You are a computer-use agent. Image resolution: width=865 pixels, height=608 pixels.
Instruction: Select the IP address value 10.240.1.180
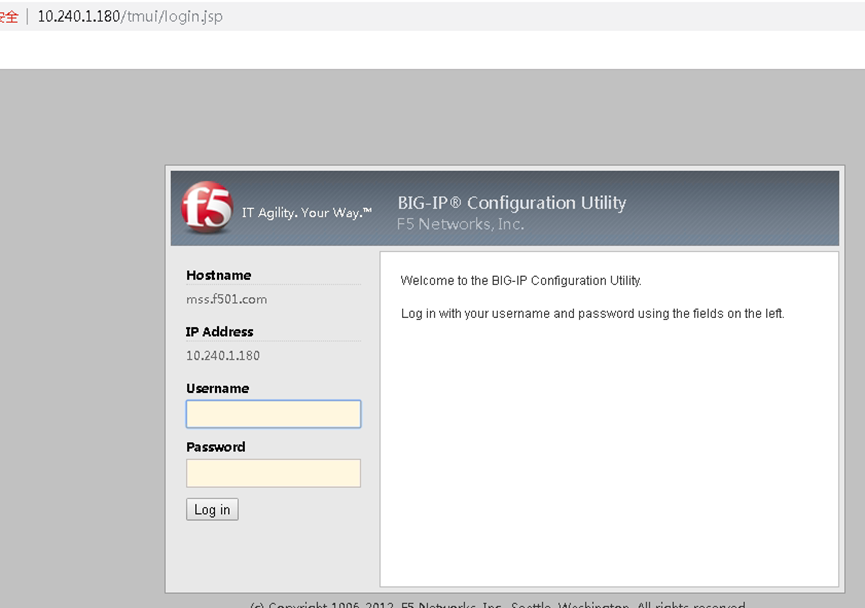pos(223,356)
